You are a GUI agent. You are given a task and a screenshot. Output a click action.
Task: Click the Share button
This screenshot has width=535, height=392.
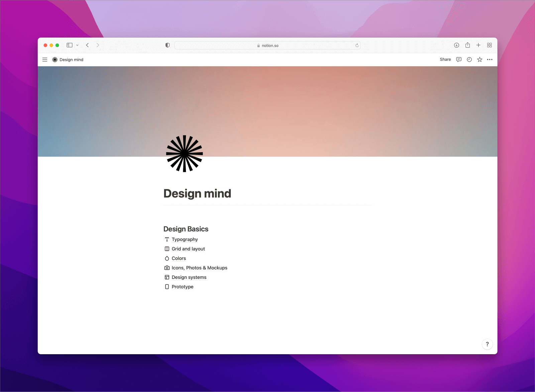pos(445,60)
